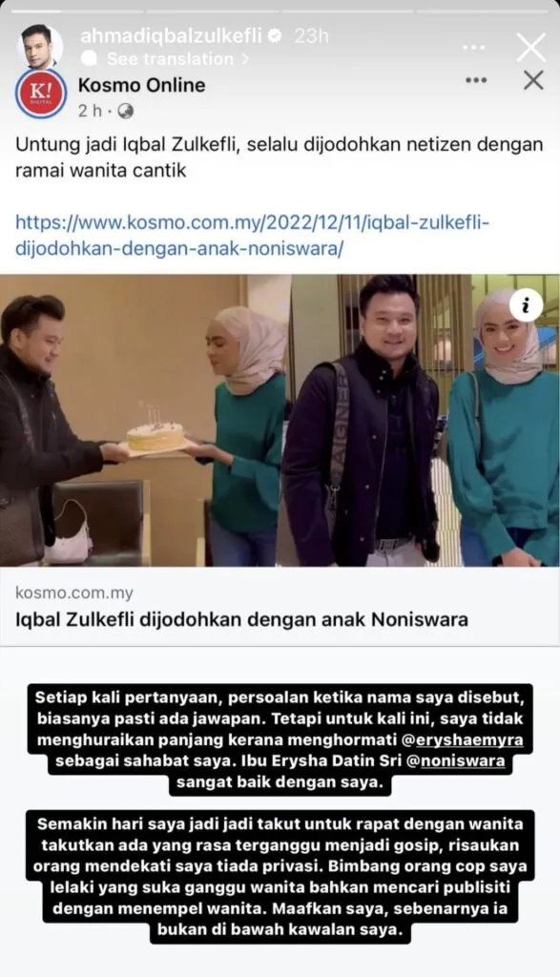
Task: Click the kosmo.com.my domain label
Action: tap(74, 592)
